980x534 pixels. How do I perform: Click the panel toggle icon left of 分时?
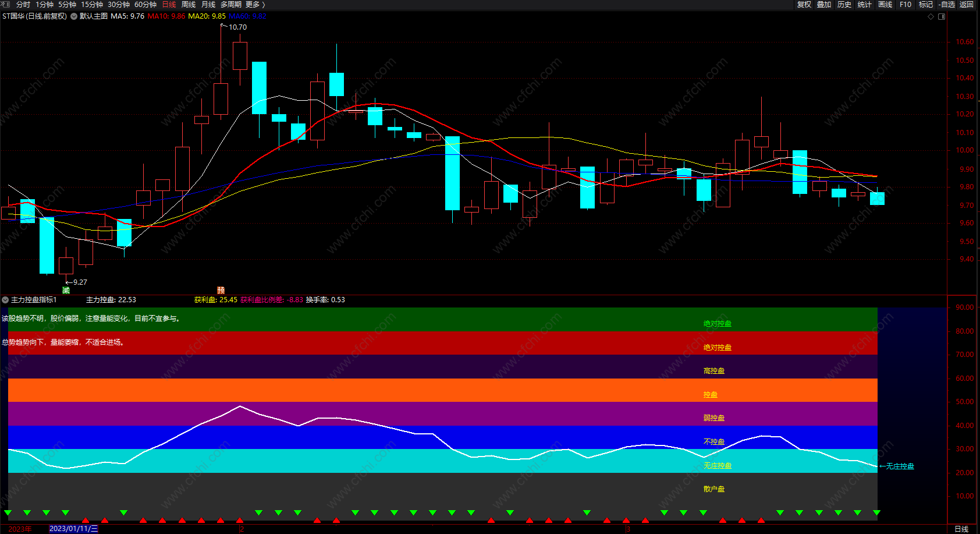[x=6, y=4]
